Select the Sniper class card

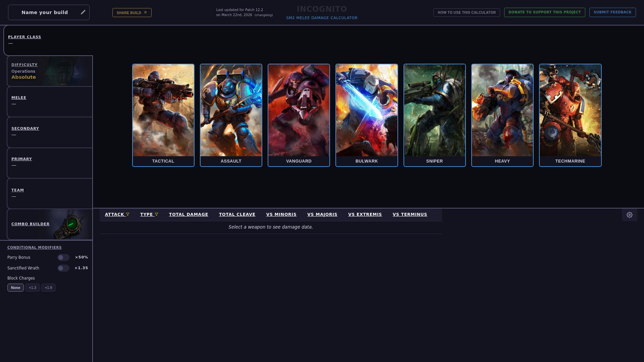pos(435,115)
